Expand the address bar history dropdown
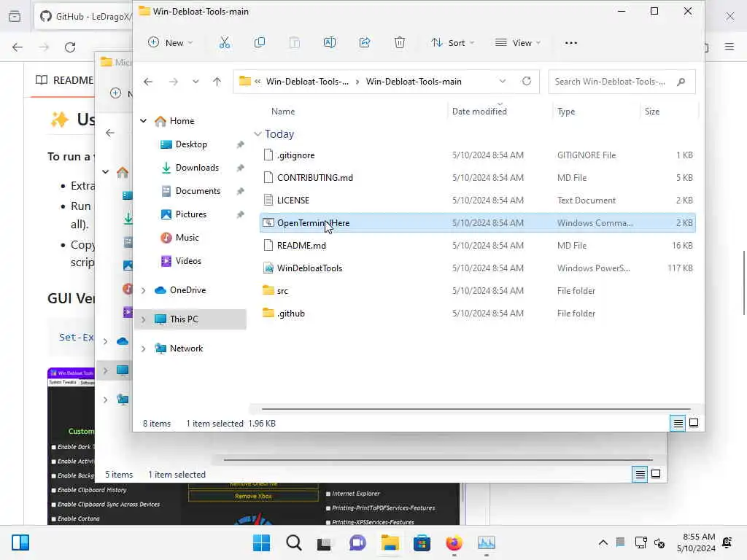Viewport: 747px width, 560px height. tap(502, 82)
